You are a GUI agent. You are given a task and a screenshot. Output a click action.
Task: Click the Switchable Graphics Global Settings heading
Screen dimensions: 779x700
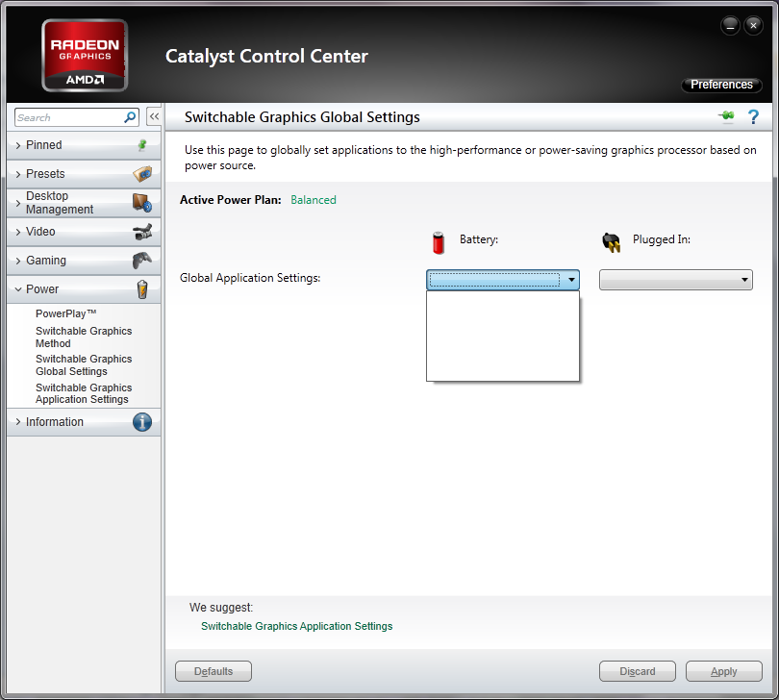tap(302, 117)
